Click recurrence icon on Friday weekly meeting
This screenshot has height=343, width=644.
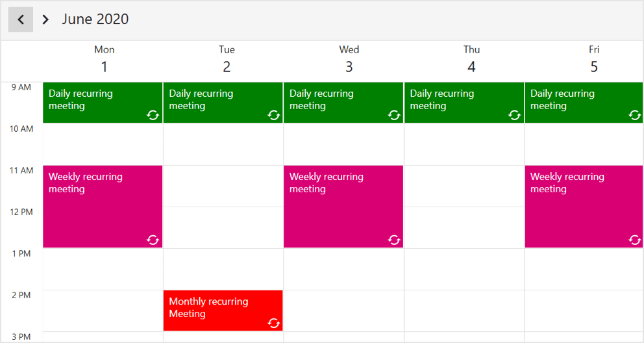pyautogui.click(x=635, y=240)
